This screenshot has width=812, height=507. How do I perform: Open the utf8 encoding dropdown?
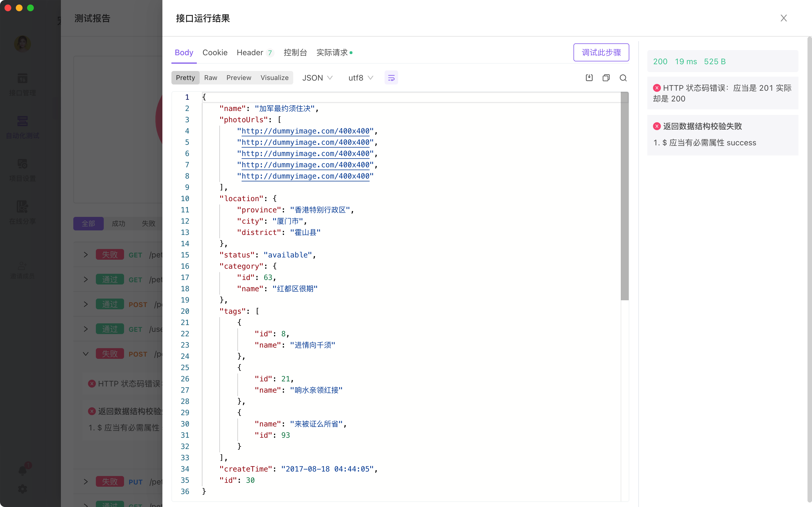[x=361, y=78]
